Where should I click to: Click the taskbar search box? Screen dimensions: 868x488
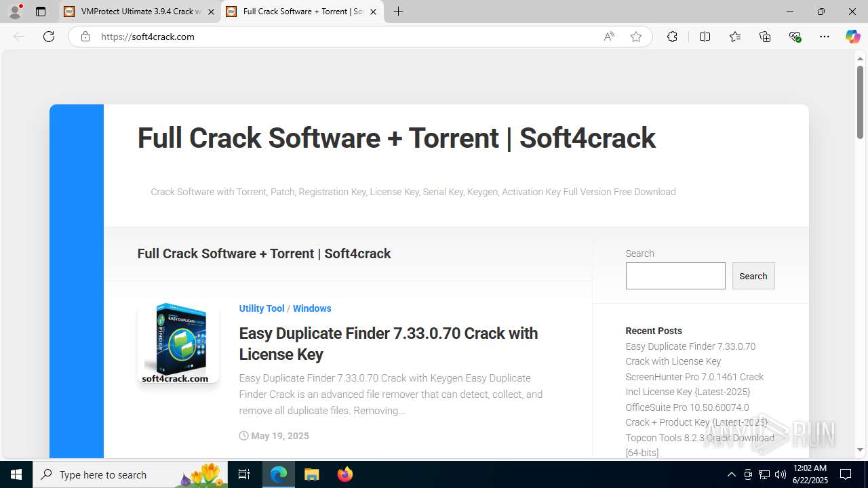point(131,474)
